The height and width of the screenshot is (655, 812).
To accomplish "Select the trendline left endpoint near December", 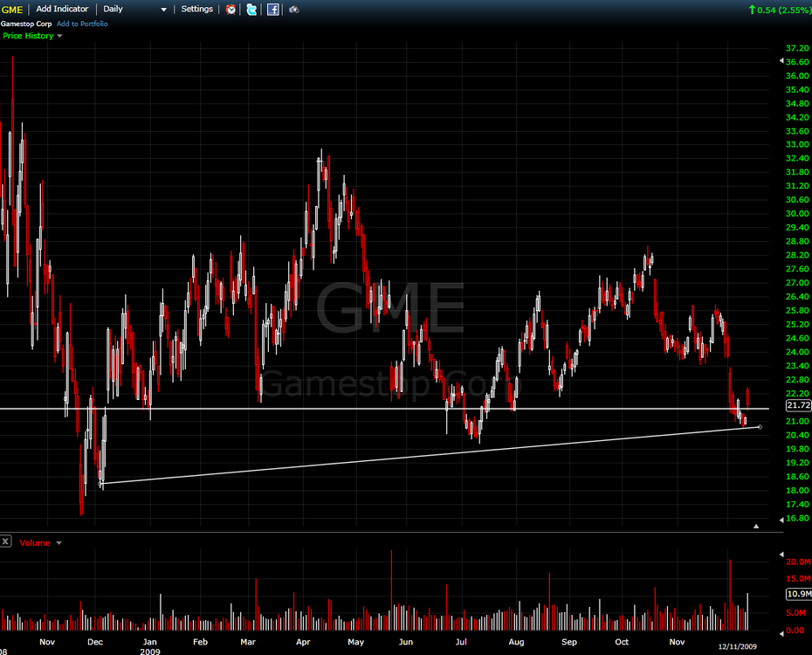I will click(x=101, y=484).
